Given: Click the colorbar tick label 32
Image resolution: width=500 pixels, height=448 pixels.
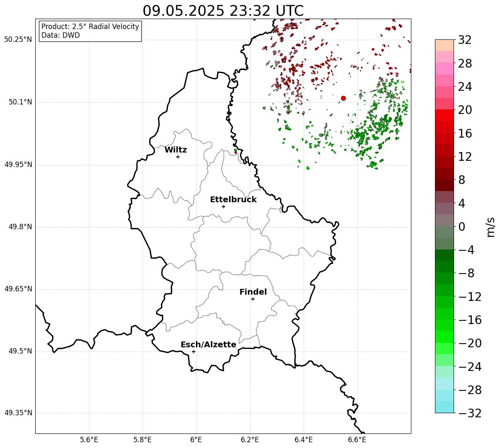Looking at the screenshot, I should click(465, 40).
